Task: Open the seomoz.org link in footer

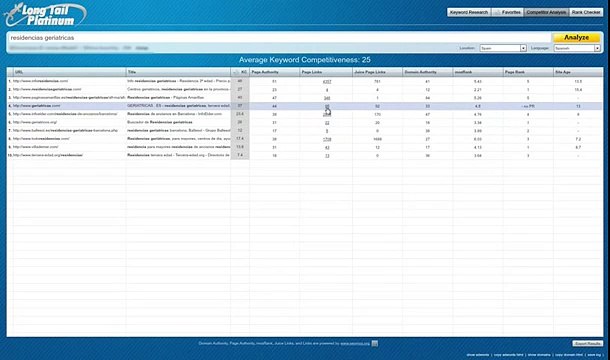Action: pyautogui.click(x=355, y=344)
